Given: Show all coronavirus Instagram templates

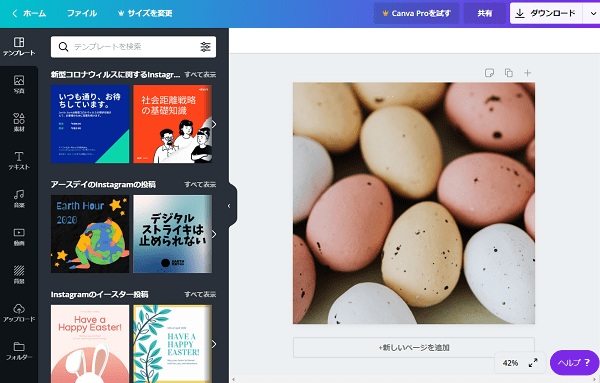Looking at the screenshot, I should pyautogui.click(x=200, y=75).
